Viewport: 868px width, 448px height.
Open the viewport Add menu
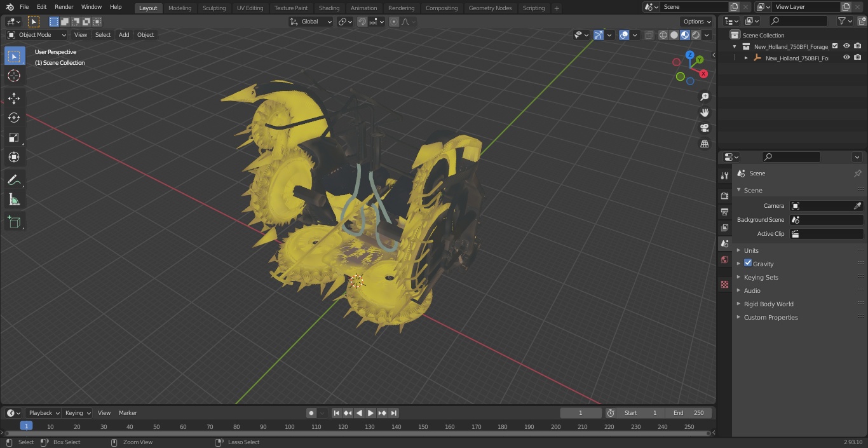click(x=124, y=35)
